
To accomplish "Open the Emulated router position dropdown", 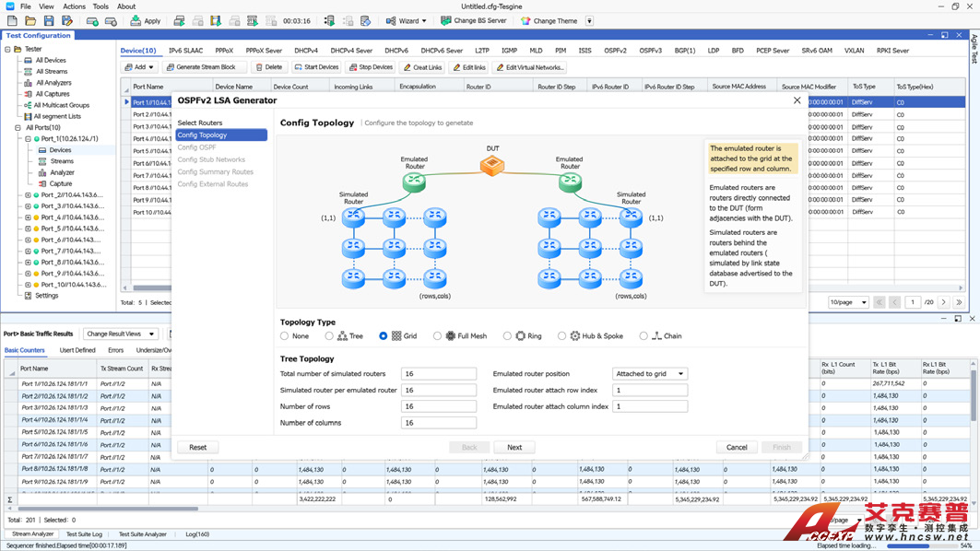I will click(x=649, y=374).
